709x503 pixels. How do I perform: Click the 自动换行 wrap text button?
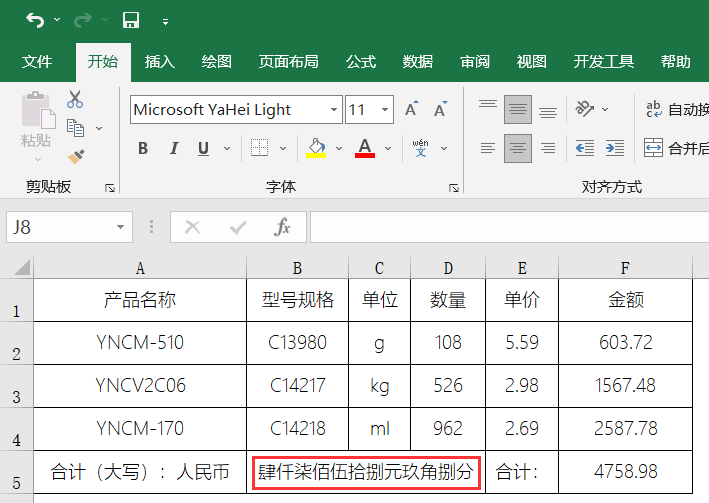click(x=676, y=110)
